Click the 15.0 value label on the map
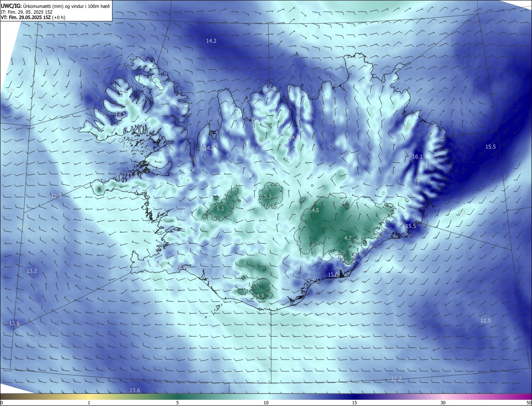The width and height of the screenshot is (532, 406). (x=333, y=274)
